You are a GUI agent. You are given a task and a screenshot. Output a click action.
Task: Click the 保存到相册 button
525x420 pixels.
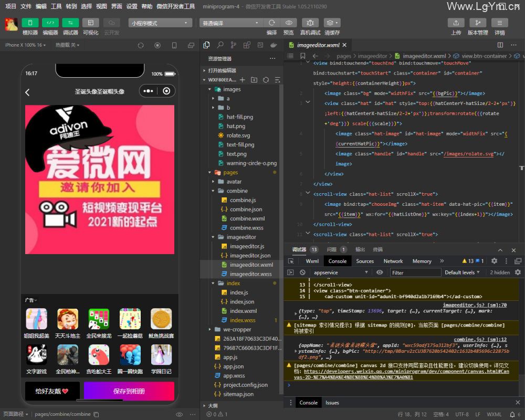tap(129, 391)
